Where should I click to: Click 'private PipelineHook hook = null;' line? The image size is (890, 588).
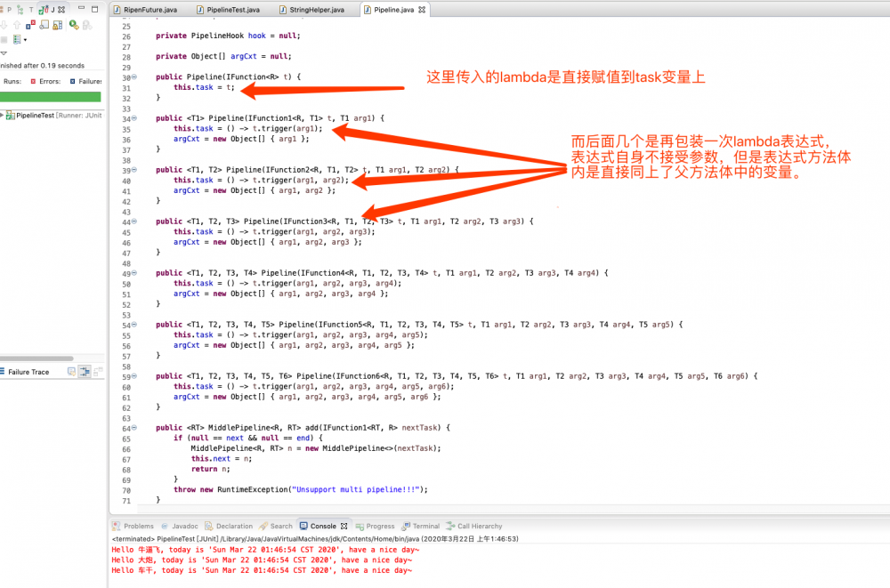pyautogui.click(x=228, y=36)
